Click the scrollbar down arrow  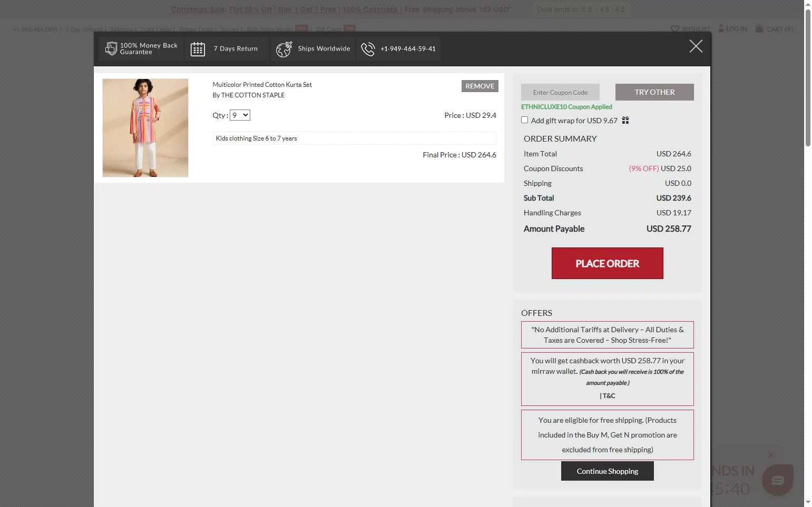(x=808, y=502)
